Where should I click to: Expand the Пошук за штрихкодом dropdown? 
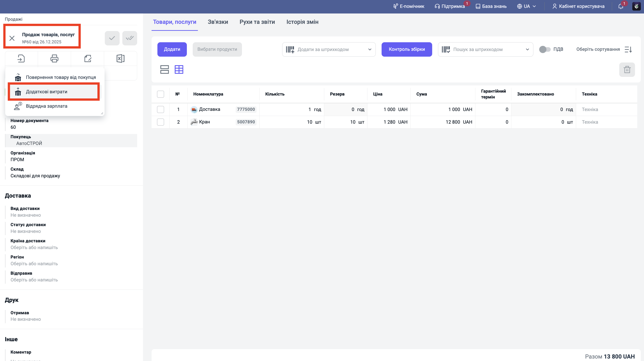click(x=527, y=49)
